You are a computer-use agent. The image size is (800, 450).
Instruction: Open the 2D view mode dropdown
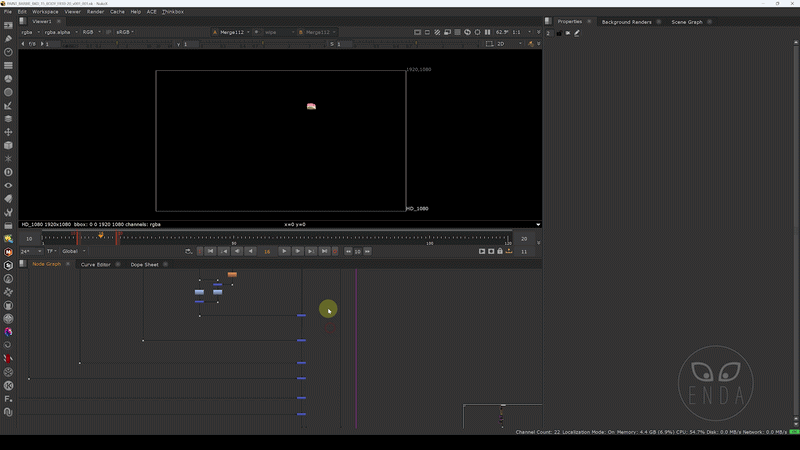coord(510,44)
